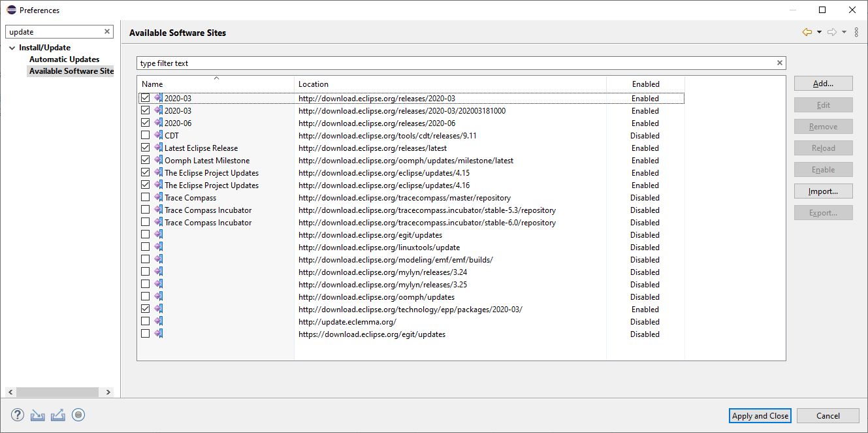Click the Back navigation arrow icon
Screen dimensions: 868x433
807,32
